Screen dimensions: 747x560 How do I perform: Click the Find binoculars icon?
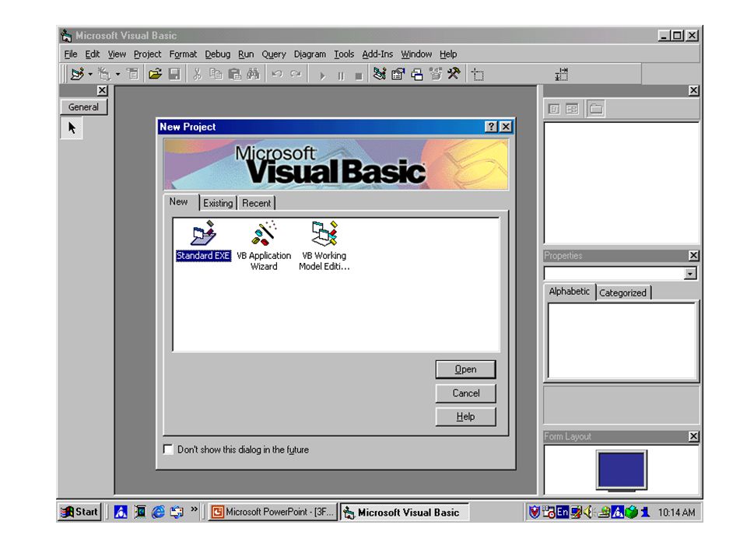pos(253,74)
